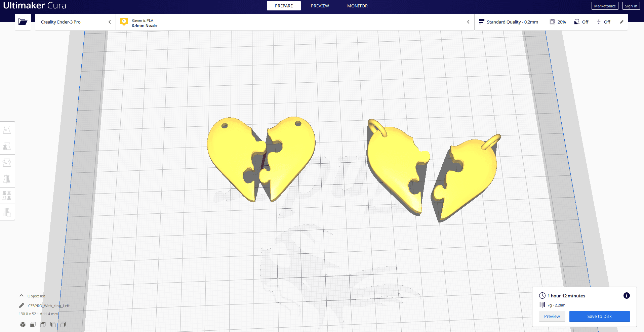The image size is (644, 332).
Task: Click the infill 20% icon
Action: [552, 22]
